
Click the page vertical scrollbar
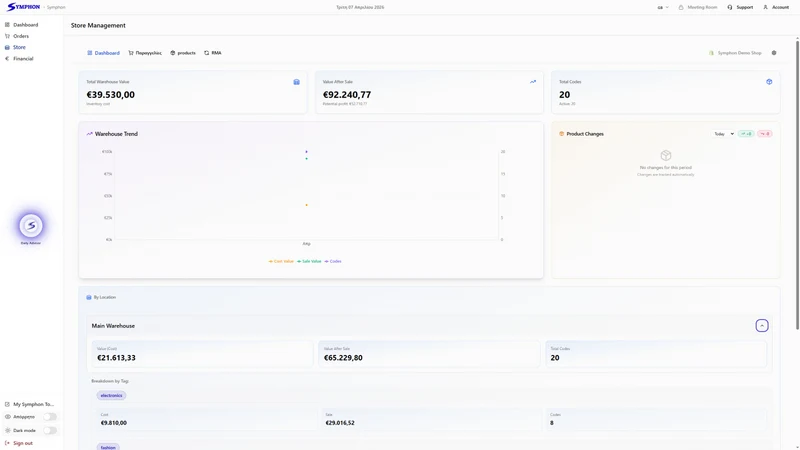[797, 185]
